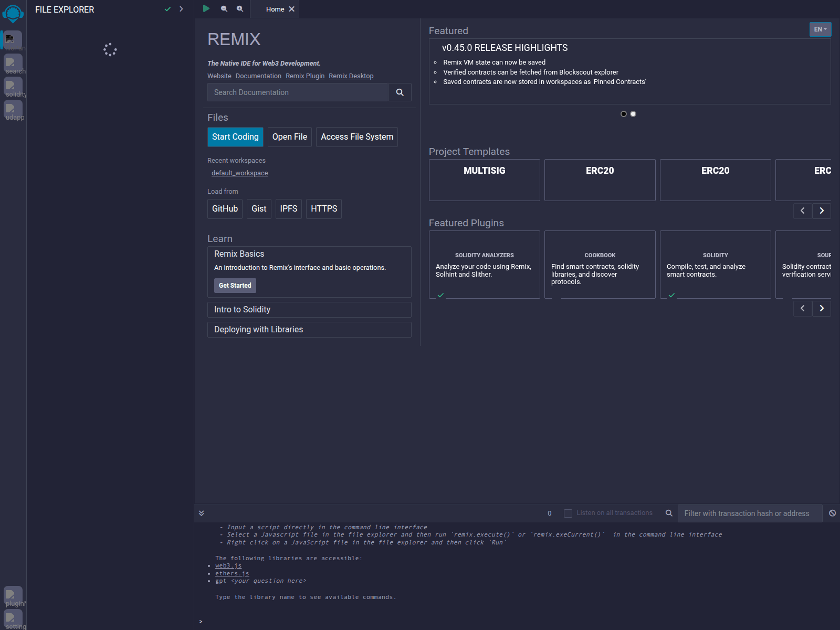This screenshot has width=840, height=630.
Task: Click Start Coding button
Action: coord(235,137)
